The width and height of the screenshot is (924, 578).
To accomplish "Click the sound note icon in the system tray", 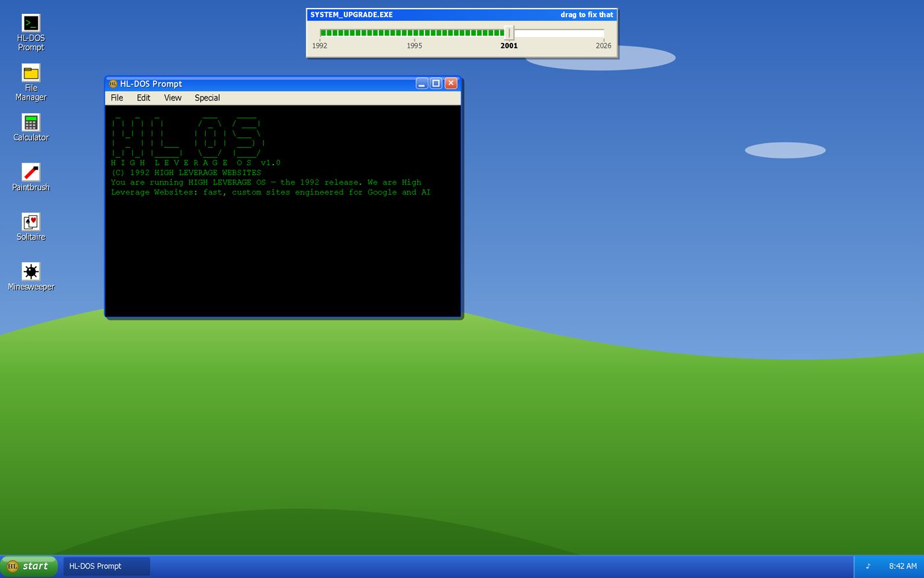I will [x=868, y=566].
